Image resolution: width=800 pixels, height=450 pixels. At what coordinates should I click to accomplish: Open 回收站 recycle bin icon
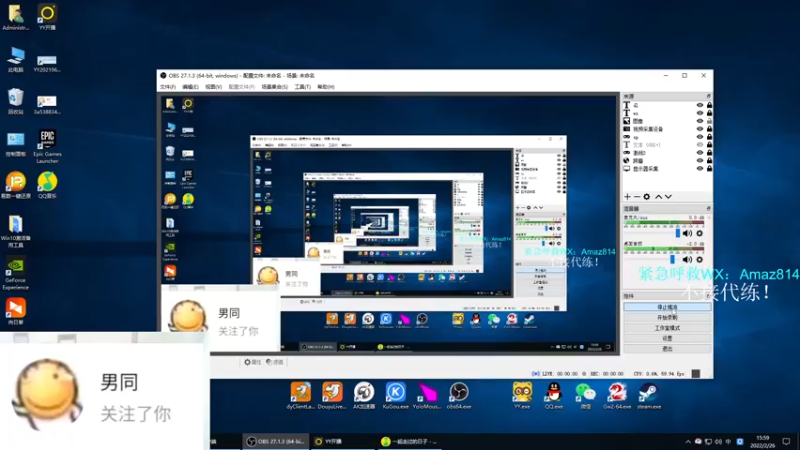tap(15, 101)
